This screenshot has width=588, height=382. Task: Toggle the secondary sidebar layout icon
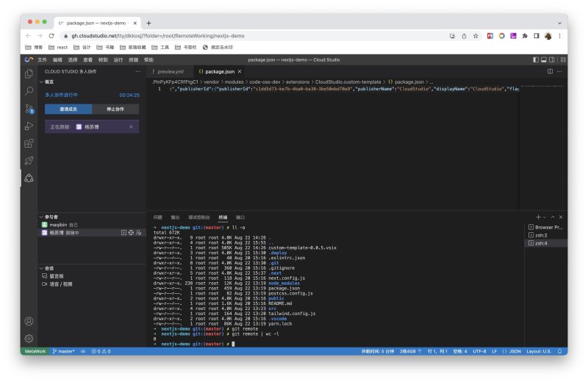tap(552, 60)
